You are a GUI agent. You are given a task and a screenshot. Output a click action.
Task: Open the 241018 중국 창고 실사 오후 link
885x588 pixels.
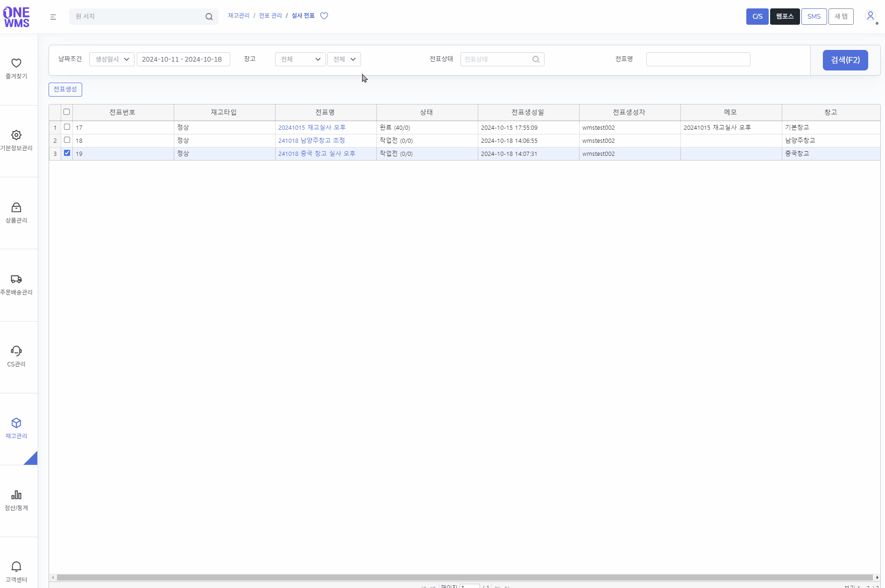coord(317,154)
